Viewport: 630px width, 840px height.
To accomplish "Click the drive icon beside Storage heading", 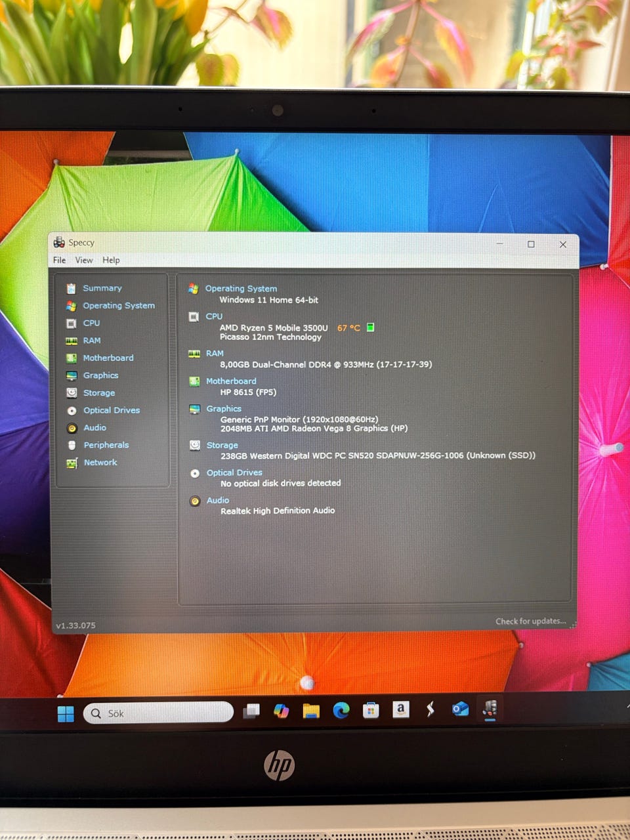I will pyautogui.click(x=195, y=445).
